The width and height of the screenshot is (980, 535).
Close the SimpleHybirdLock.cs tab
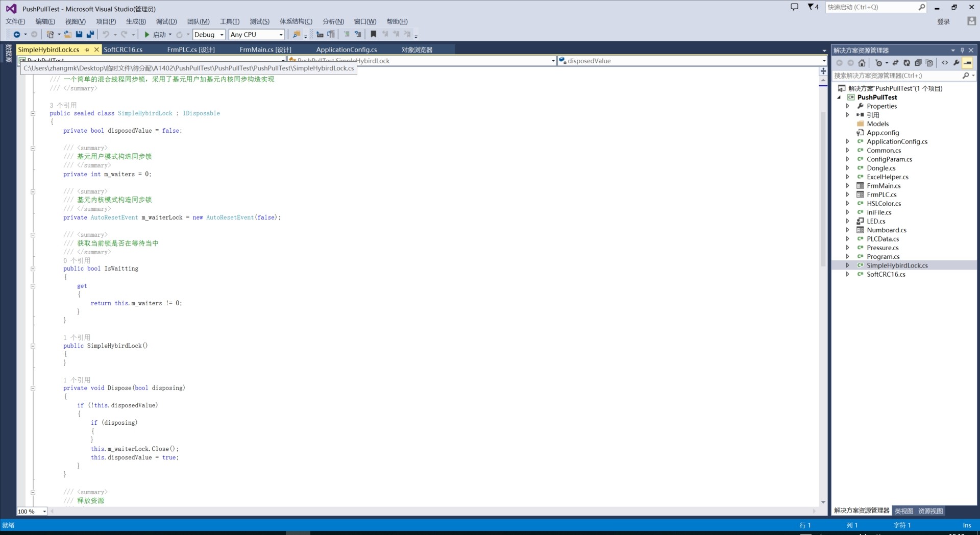96,50
